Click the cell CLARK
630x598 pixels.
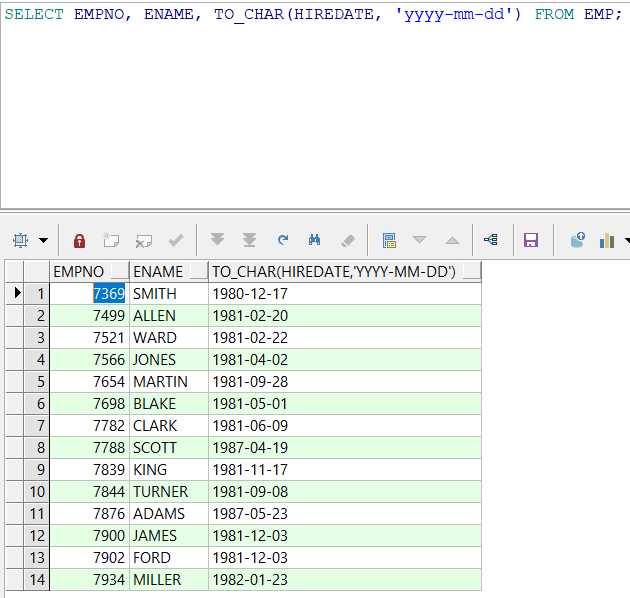(169, 426)
